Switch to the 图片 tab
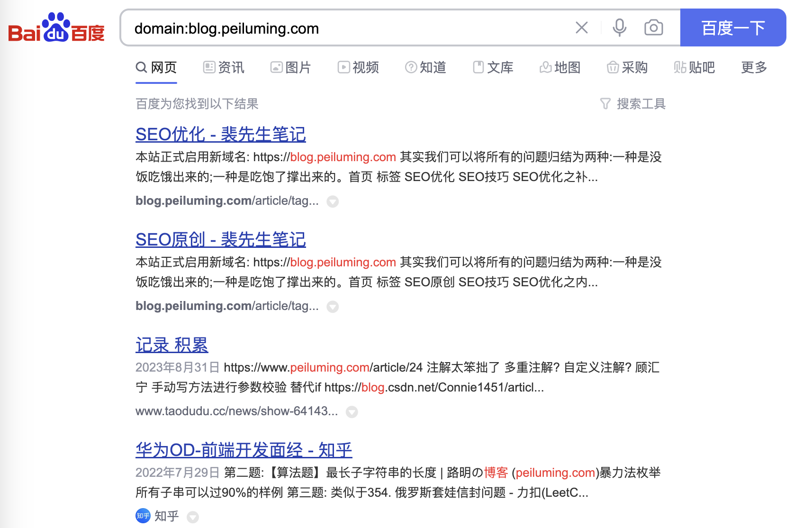Viewport: 812px width, 528px height. (290, 67)
